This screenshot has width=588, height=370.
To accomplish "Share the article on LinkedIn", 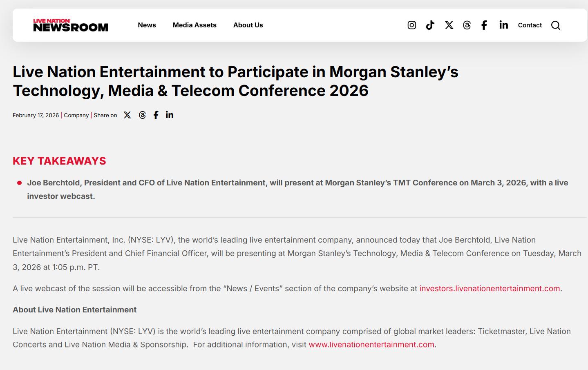I will click(x=170, y=115).
